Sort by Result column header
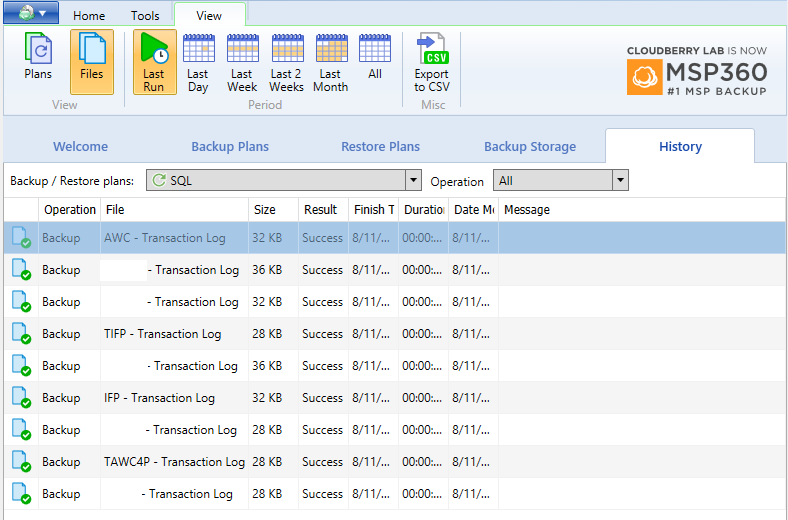The width and height of the screenshot is (788, 520). point(324,210)
